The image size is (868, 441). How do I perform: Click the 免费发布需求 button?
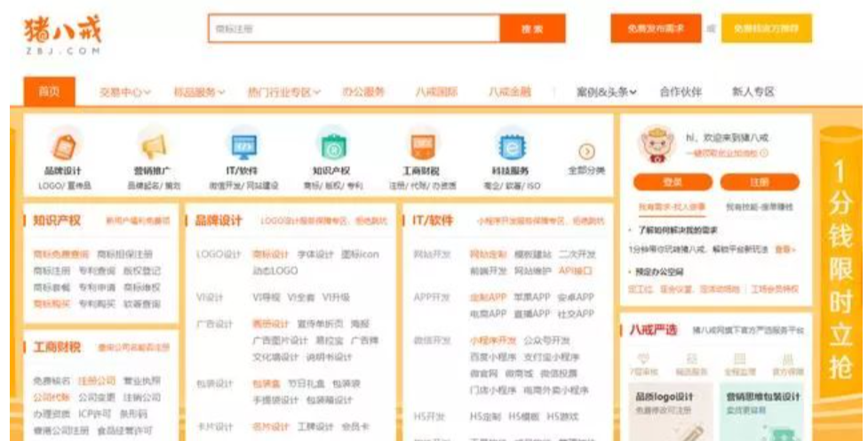(x=656, y=28)
